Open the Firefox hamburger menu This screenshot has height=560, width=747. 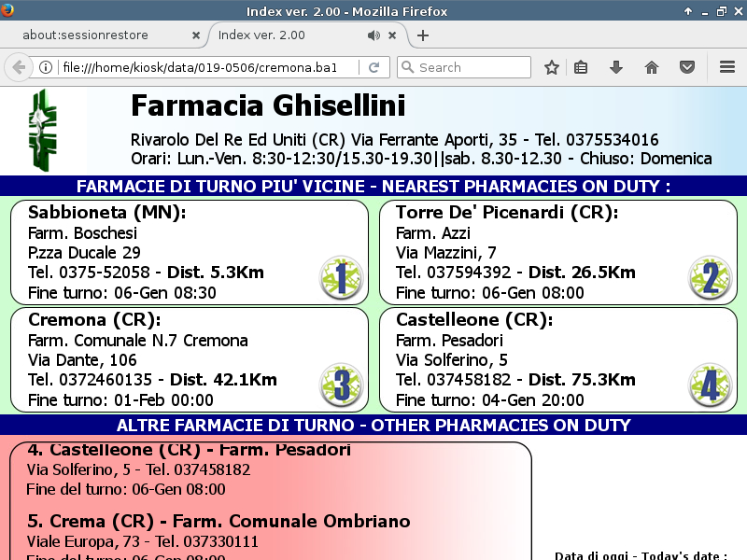pyautogui.click(x=727, y=67)
